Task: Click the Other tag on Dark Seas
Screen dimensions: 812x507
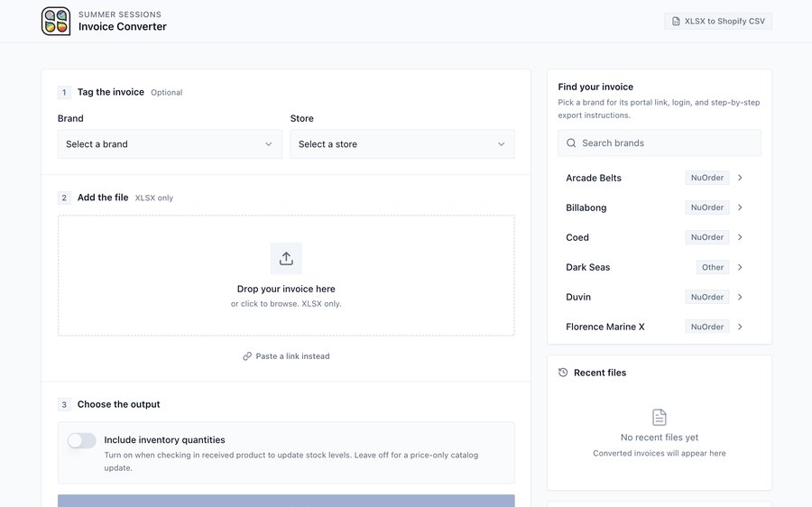Action: point(713,267)
